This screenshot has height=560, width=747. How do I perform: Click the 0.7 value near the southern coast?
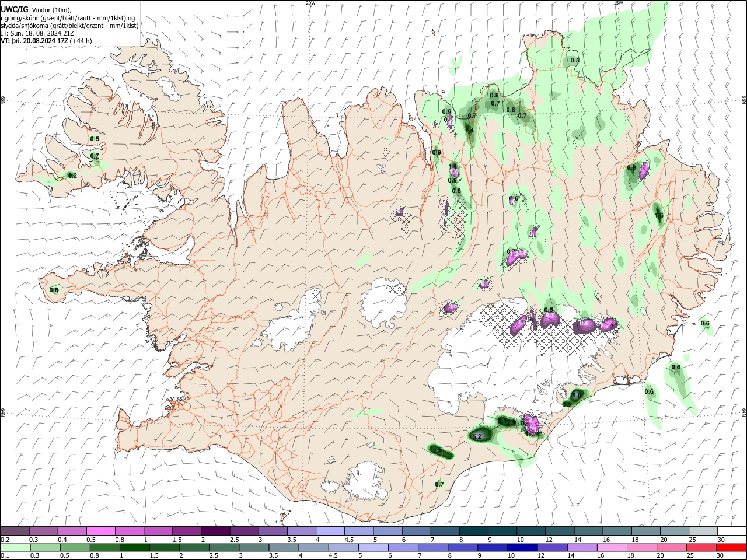439,484
